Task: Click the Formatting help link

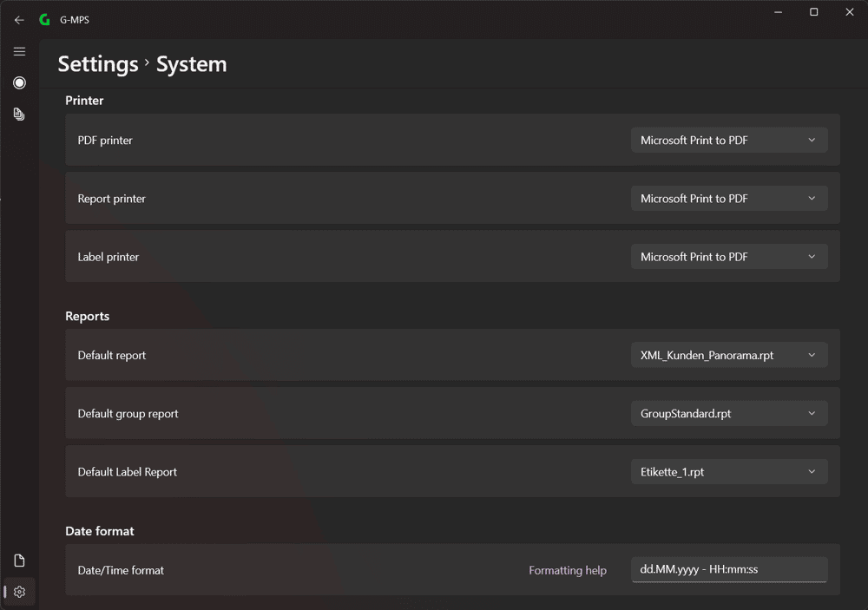Action: point(568,570)
